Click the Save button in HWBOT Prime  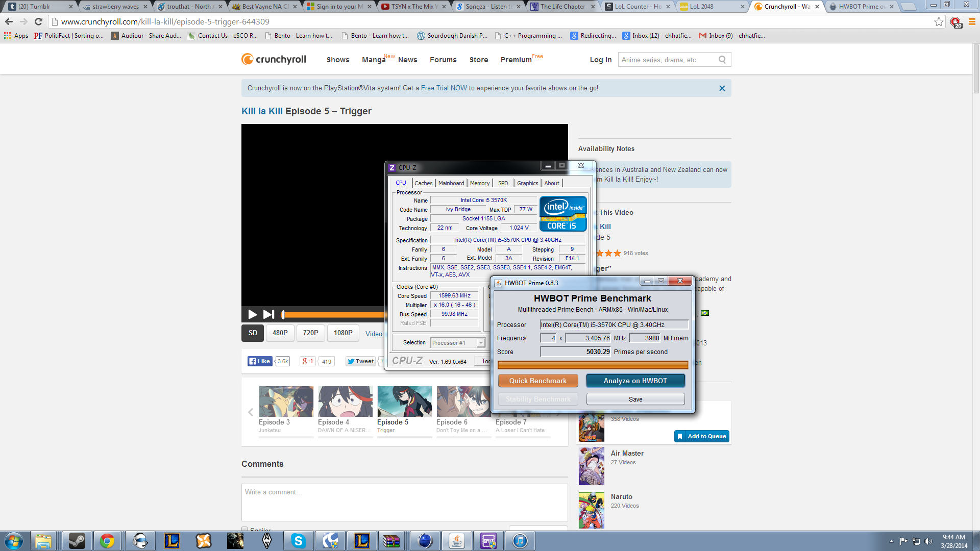tap(635, 399)
